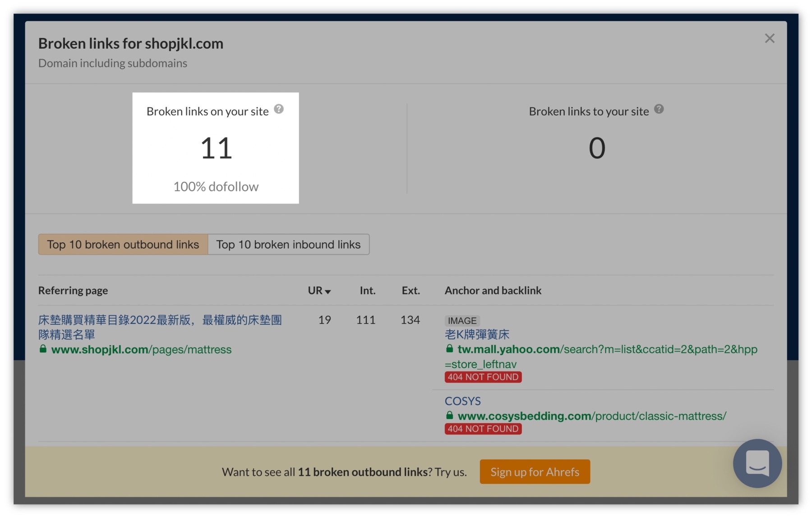Click the padlock icon next to www.cosysbedding.com
This screenshot has width=812, height=518.
pos(449,416)
